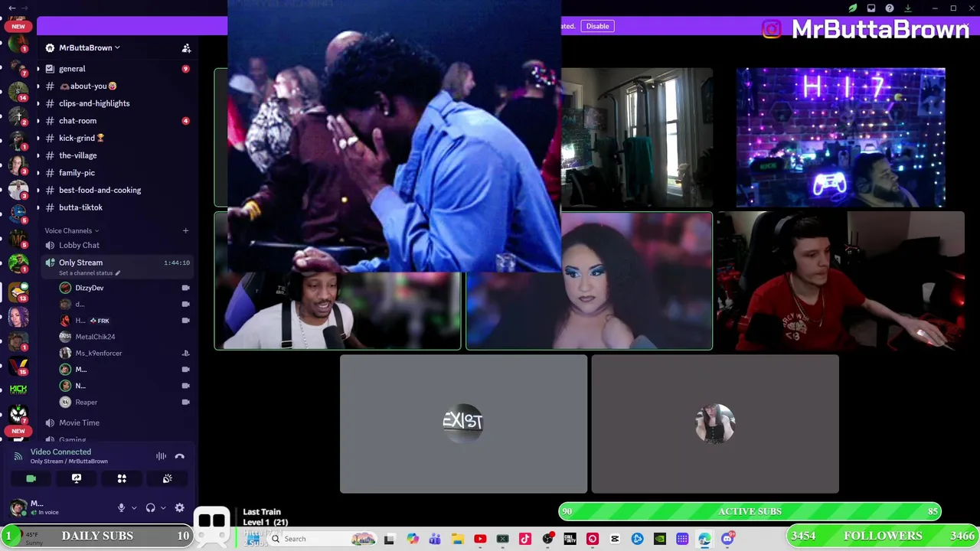
Task: Toggle the Discord camera button
Action: [x=31, y=478]
